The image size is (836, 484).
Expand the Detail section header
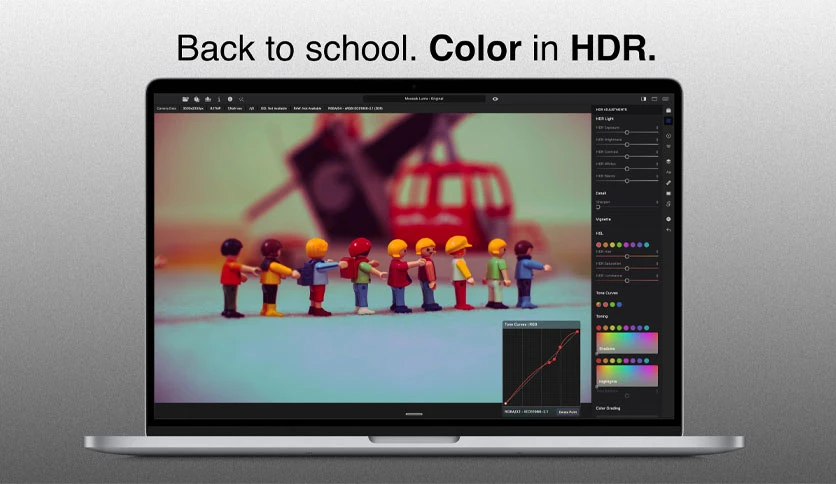[601, 193]
